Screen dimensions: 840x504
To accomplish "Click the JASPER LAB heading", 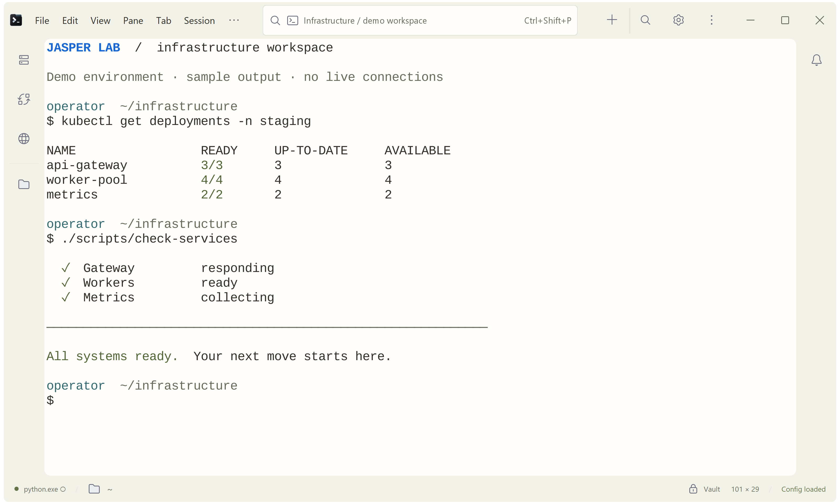I will tap(83, 48).
